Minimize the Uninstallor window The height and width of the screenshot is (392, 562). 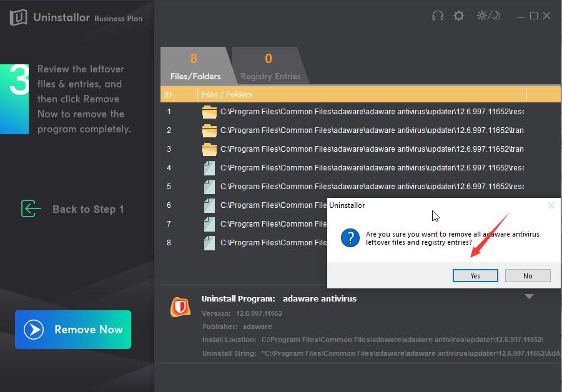(521, 16)
